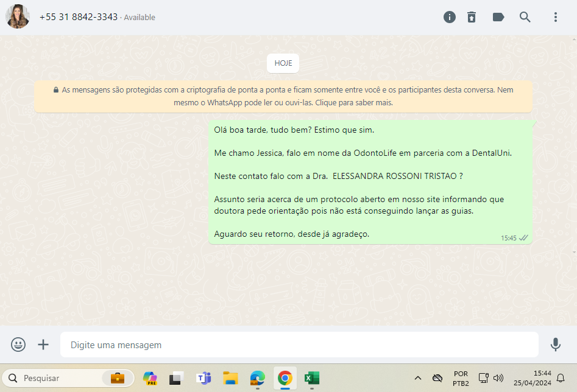Click the encryption notice banner
Viewport: 577px width, 392px height.
(283, 96)
